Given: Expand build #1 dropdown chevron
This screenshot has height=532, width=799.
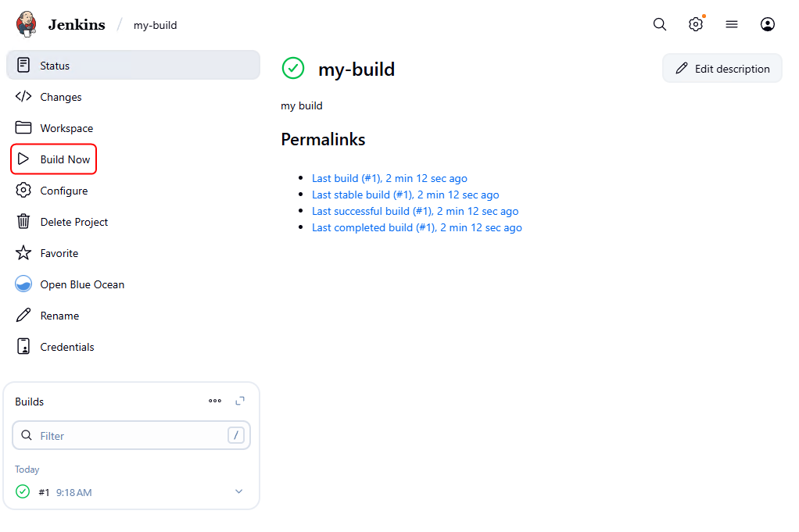Looking at the screenshot, I should (239, 491).
